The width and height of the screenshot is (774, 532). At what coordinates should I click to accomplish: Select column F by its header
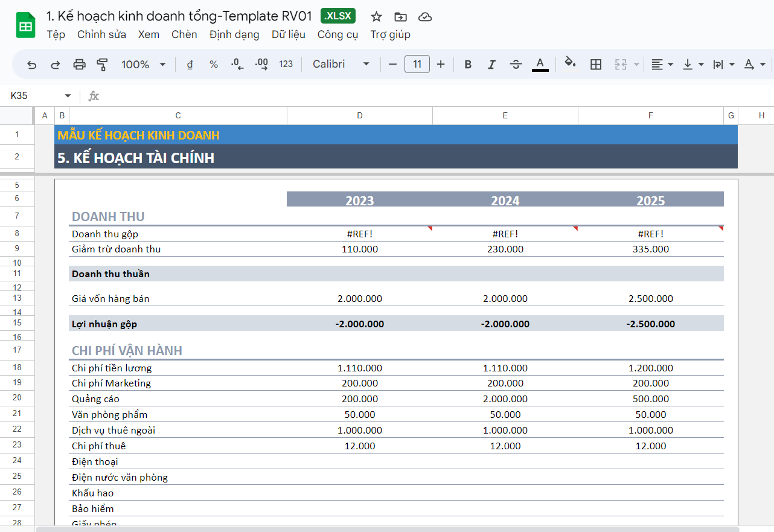pyautogui.click(x=651, y=115)
